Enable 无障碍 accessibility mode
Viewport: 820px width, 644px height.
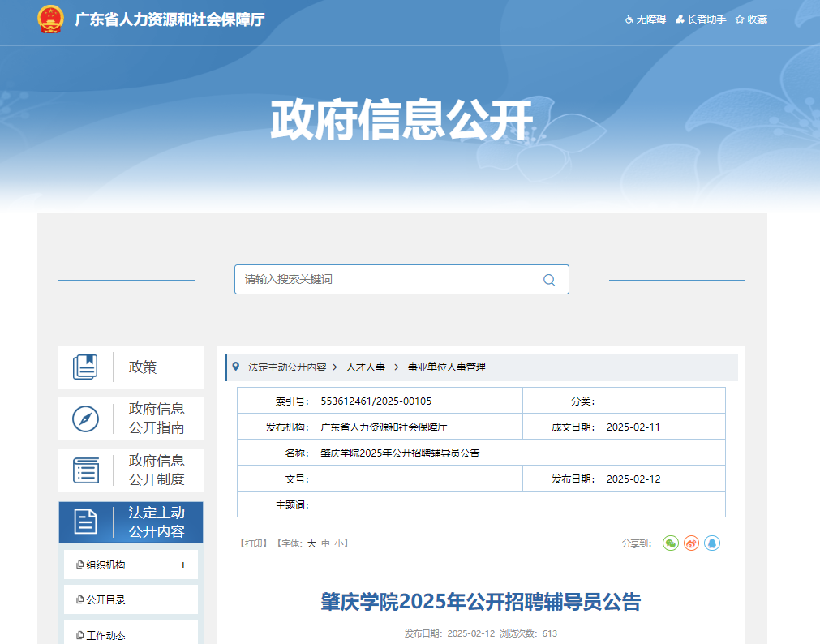click(x=645, y=19)
